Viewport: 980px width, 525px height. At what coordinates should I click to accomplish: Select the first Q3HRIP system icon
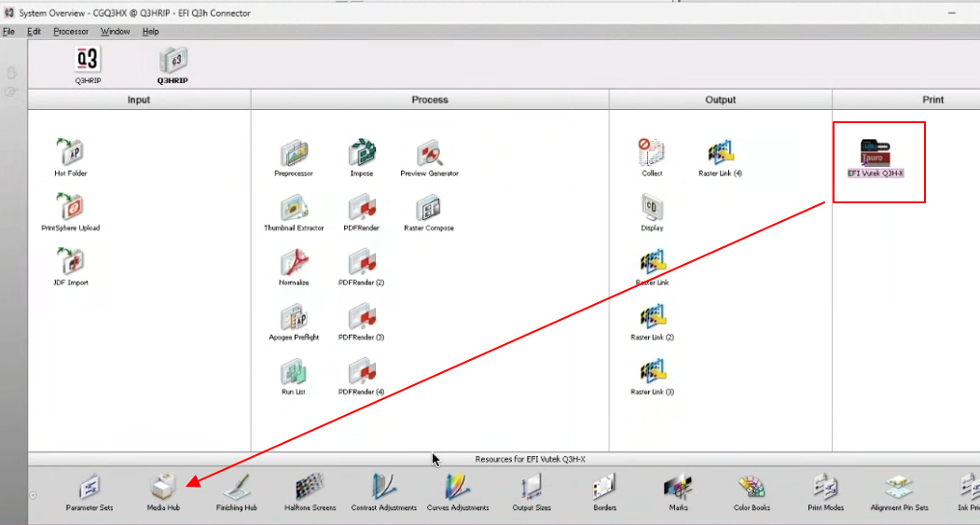[x=88, y=60]
